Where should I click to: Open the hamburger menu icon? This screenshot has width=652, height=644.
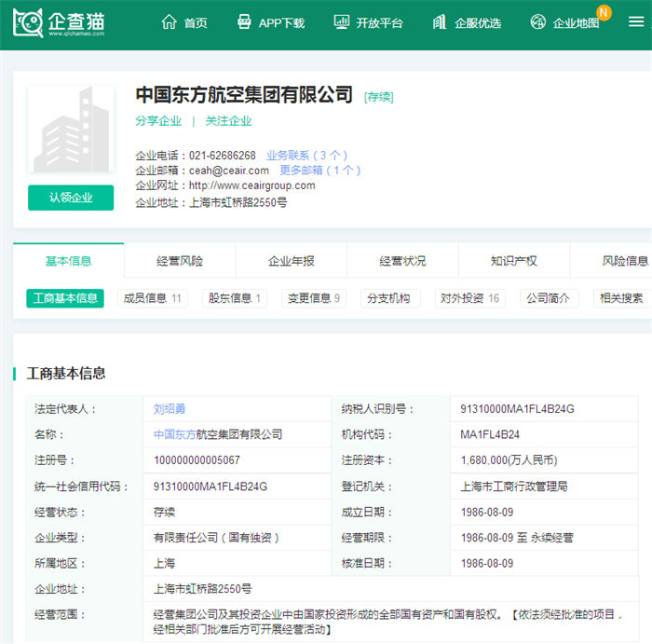pyautogui.click(x=636, y=21)
